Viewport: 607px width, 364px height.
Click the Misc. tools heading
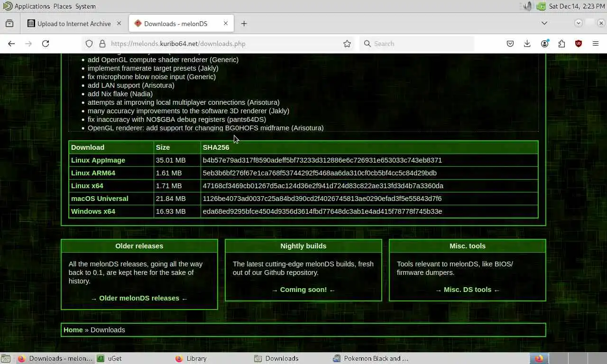click(x=468, y=246)
